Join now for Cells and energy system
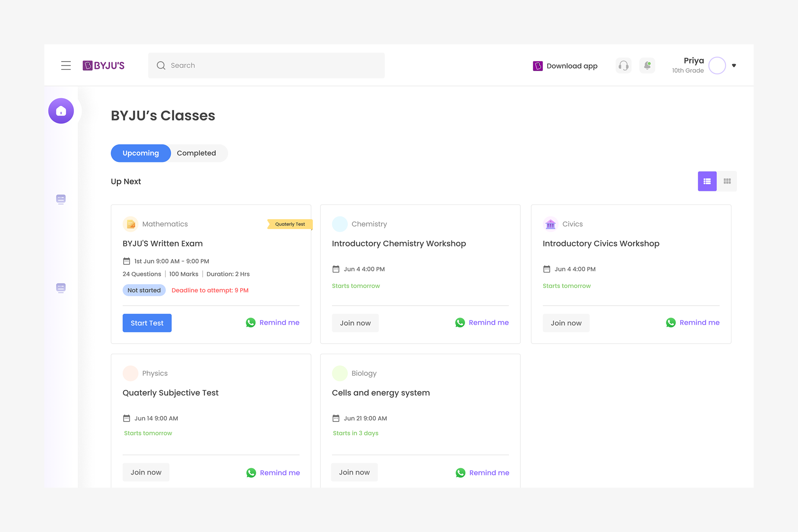This screenshot has height=532, width=798. coord(354,472)
